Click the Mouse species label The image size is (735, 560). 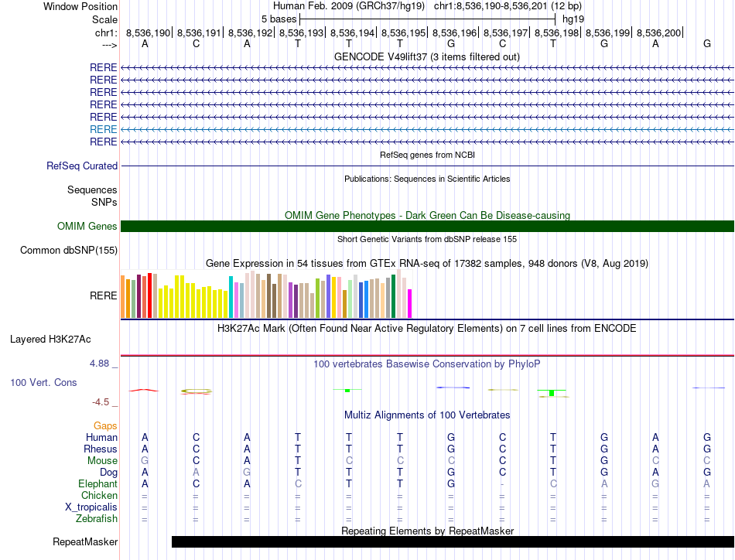[x=102, y=461]
